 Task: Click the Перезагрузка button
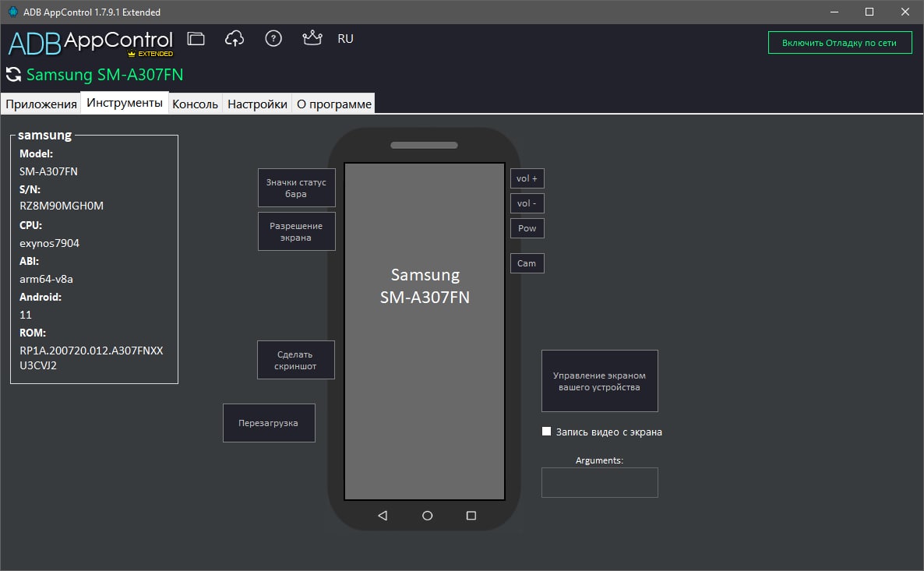point(269,423)
